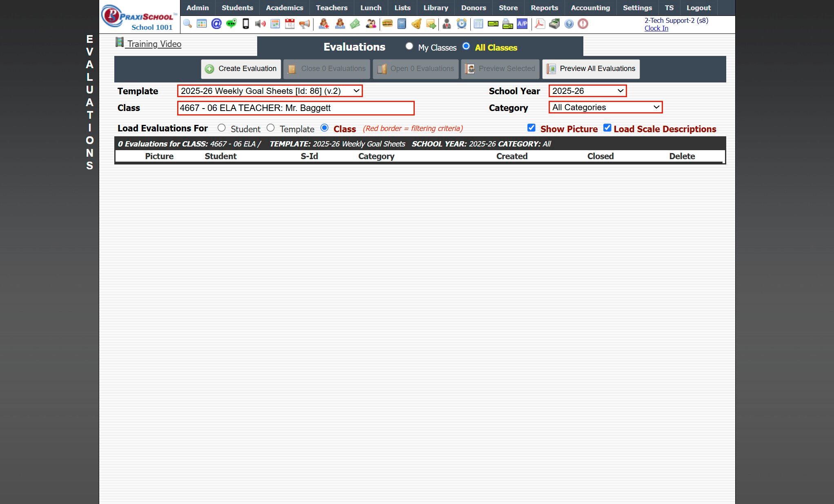Screen dimensions: 834x504
Task: Open the Reports menu
Action: (x=544, y=8)
